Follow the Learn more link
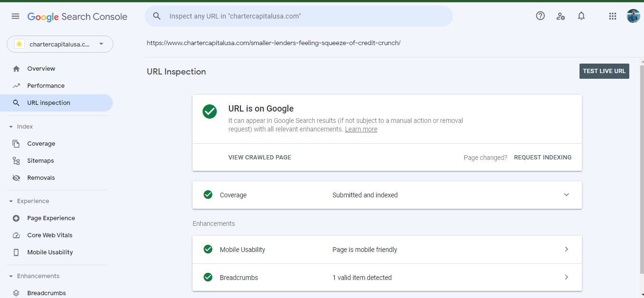This screenshot has width=644, height=298. tap(361, 130)
